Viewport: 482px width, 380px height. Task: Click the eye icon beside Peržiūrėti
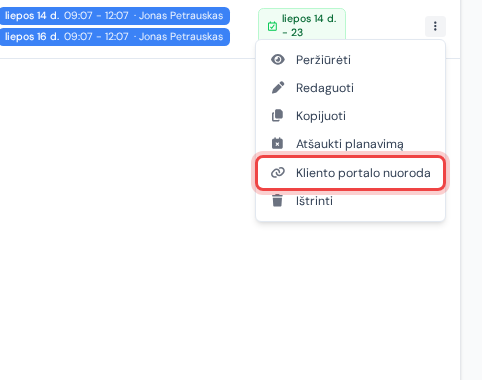point(278,60)
